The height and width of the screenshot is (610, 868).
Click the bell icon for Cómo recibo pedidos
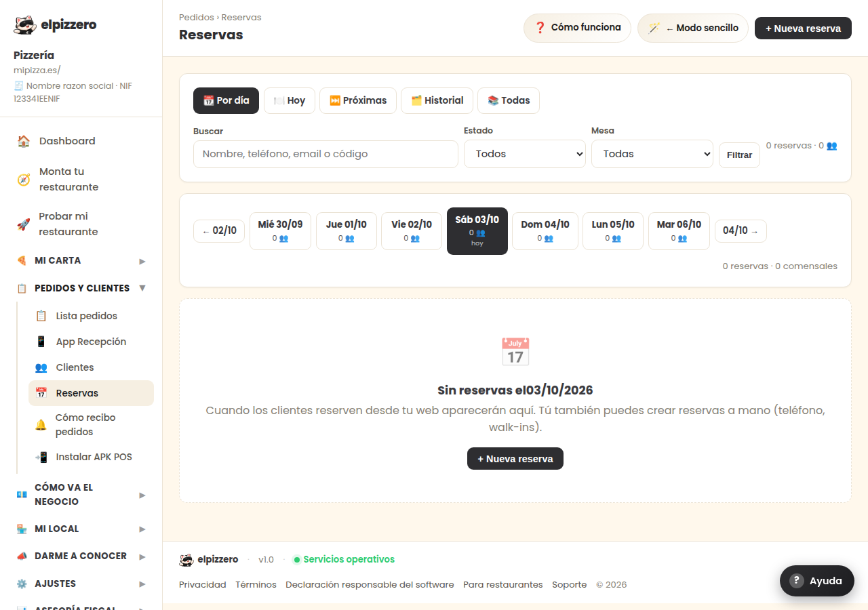click(41, 425)
